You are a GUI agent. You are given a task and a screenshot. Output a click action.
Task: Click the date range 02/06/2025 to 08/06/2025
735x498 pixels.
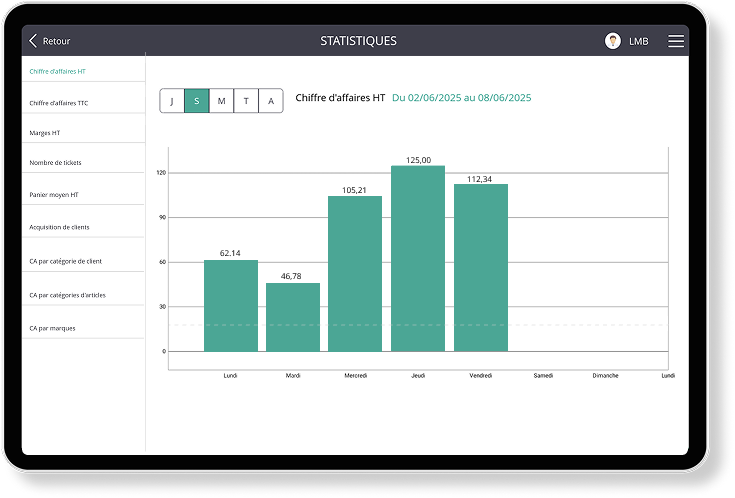pyautogui.click(x=461, y=98)
